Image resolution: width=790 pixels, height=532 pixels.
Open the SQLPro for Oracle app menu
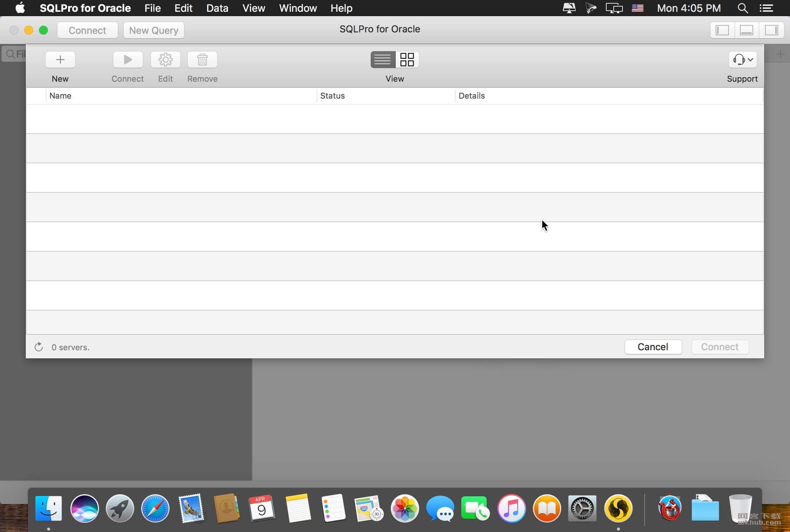click(85, 8)
